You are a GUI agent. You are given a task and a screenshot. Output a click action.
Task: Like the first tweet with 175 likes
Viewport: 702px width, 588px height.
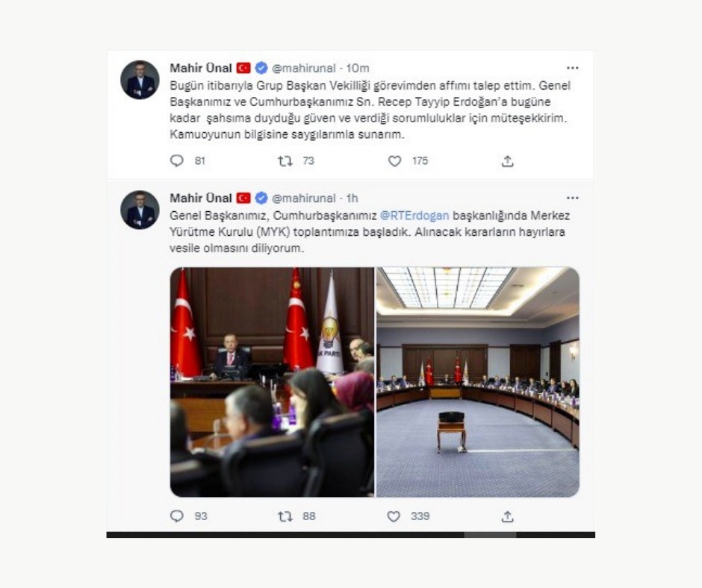[x=394, y=160]
